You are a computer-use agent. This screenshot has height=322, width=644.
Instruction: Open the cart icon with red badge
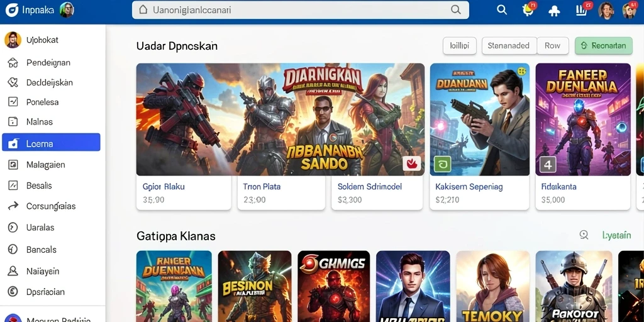point(582,10)
